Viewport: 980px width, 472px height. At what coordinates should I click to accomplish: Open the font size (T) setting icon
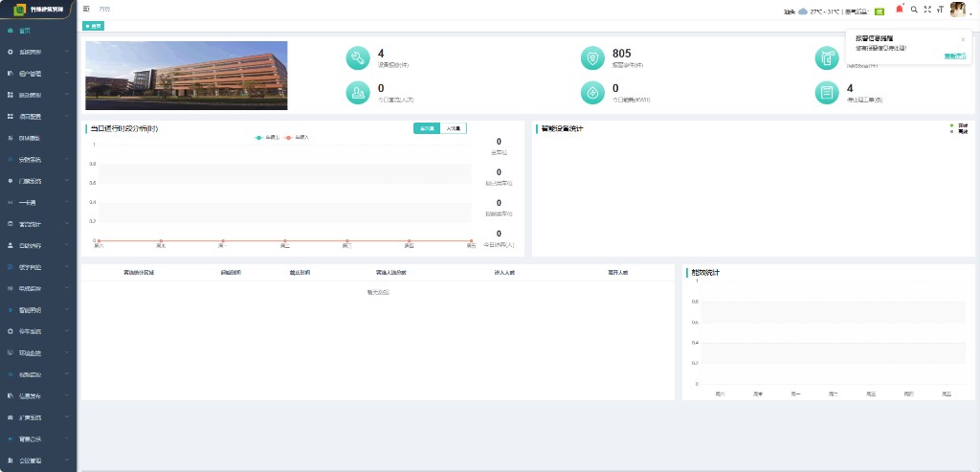[x=940, y=10]
